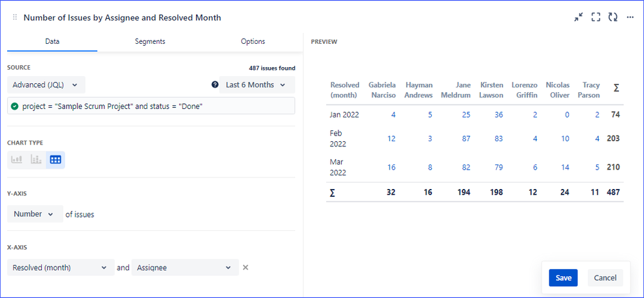Open the Advanced (JQL) source dropdown
644x298 pixels.
46,84
